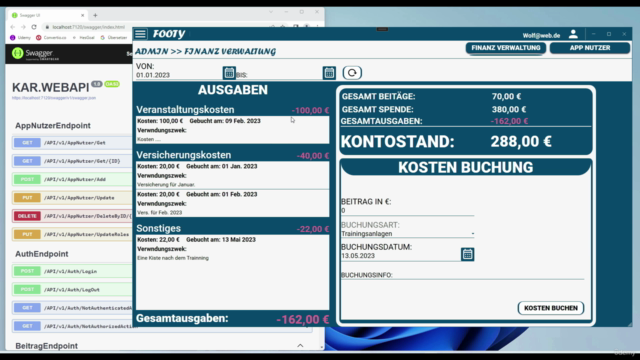Click the Buchungsdatum field 13.05.2023
The width and height of the screenshot is (640, 360).
coord(400,256)
